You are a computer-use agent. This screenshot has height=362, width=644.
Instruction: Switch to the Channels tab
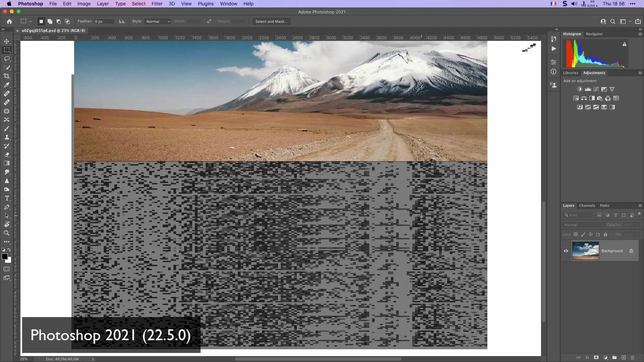tap(587, 205)
